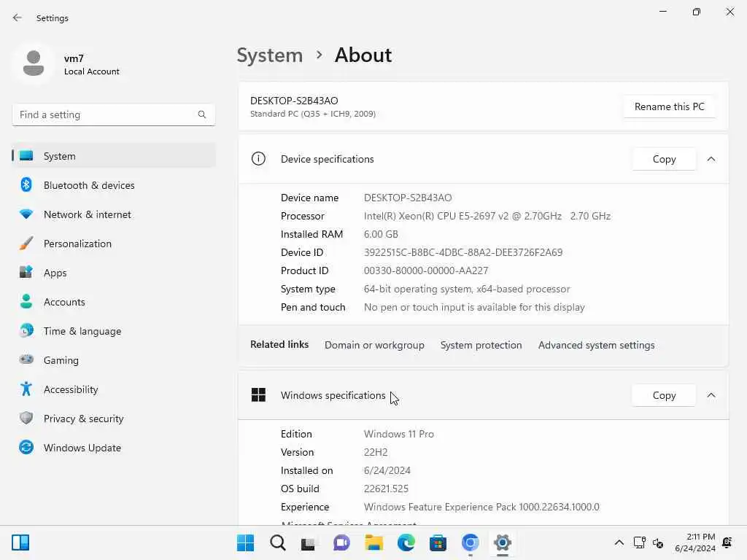747x560 pixels.
Task: Collapse the Windows specifications section
Action: click(x=711, y=395)
